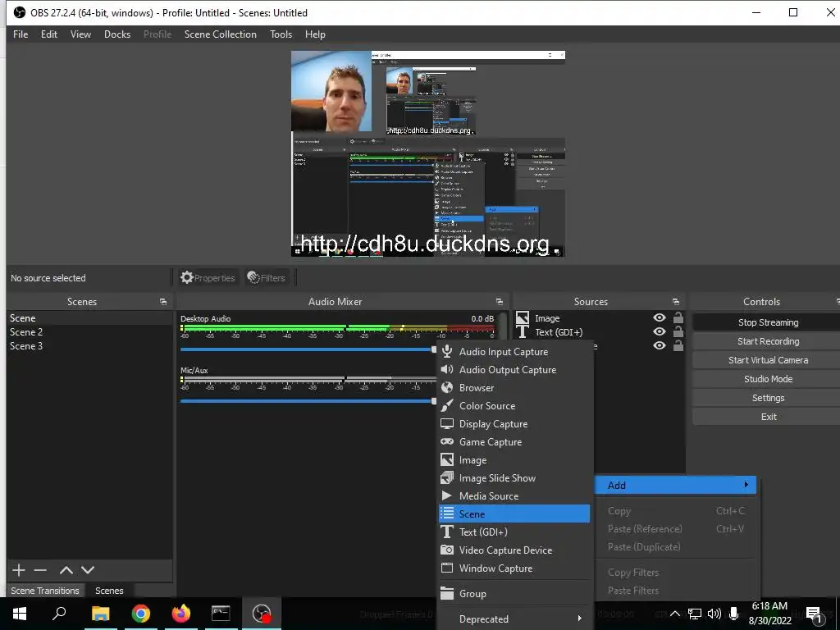This screenshot has height=630, width=840.
Task: Open the Edit menu
Action: click(x=48, y=34)
